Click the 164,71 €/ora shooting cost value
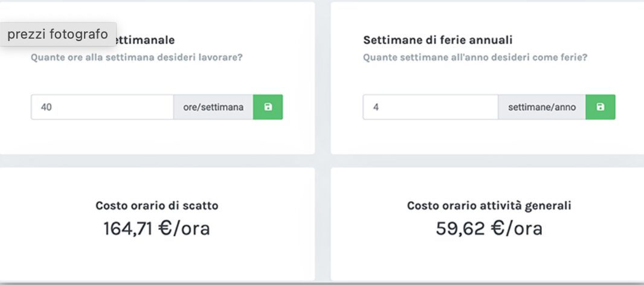Screen dimensions: 644x285 [x=156, y=229]
